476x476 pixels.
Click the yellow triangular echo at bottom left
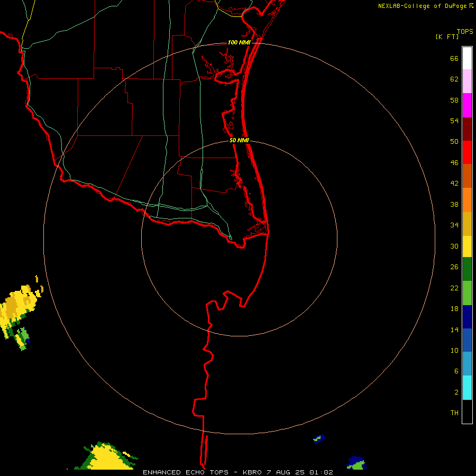click(106, 456)
